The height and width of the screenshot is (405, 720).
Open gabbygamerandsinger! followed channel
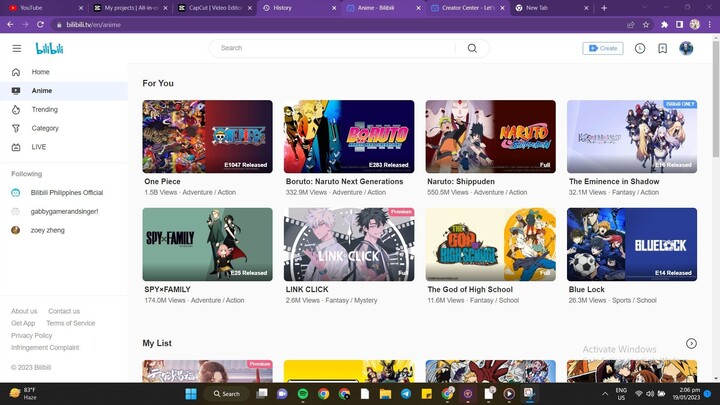click(x=64, y=212)
